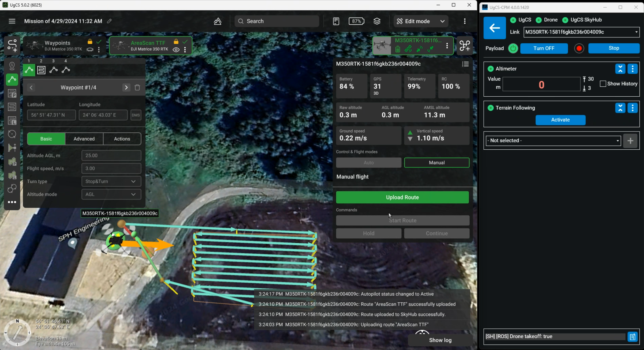This screenshot has width=644, height=350.
Task: Collapse the Altimeter widget
Action: pos(620,69)
